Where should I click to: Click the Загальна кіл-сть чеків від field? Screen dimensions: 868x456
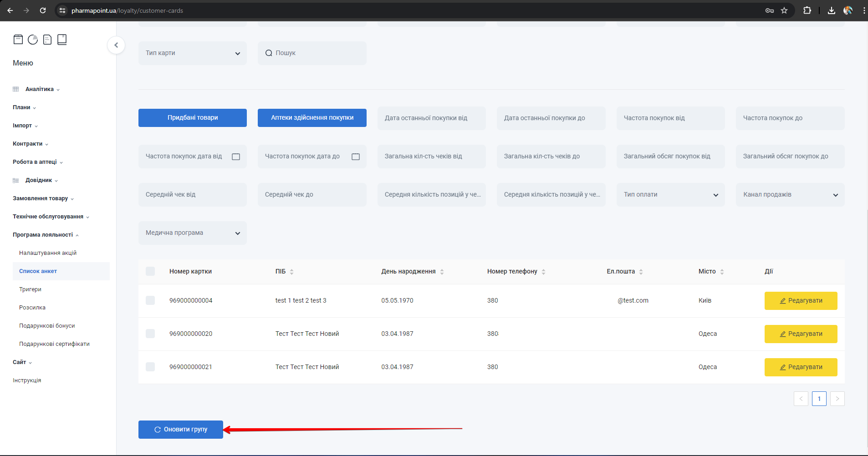tap(432, 157)
